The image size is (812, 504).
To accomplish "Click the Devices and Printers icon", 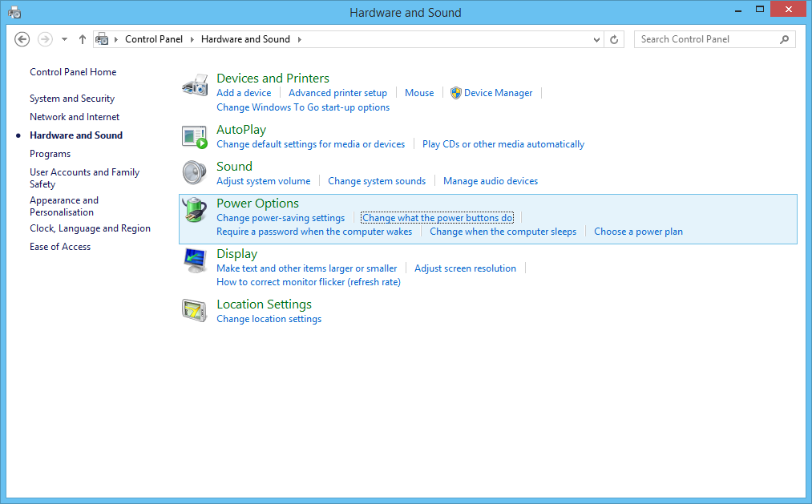I will click(x=194, y=86).
